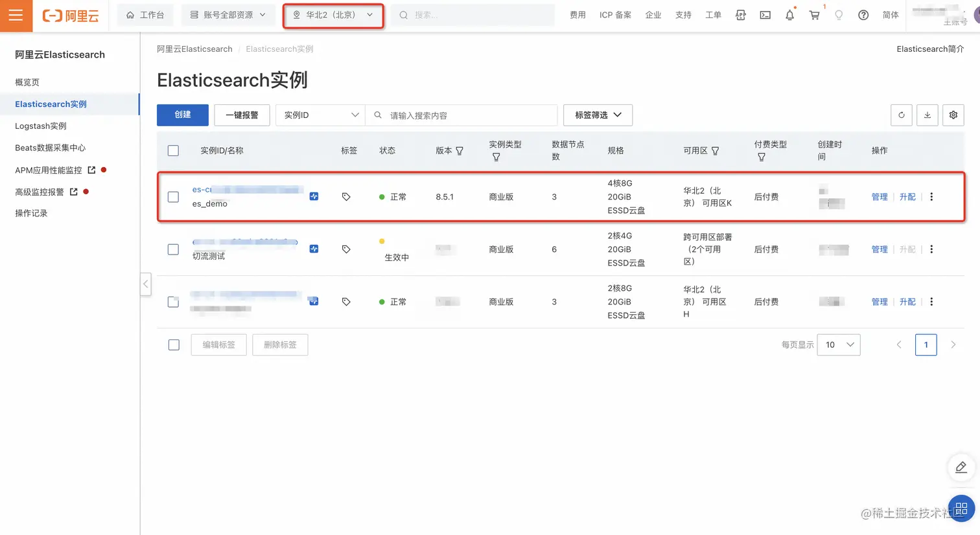Click the feedback edit pencil icon
This screenshot has width=980, height=535.
pos(961,467)
